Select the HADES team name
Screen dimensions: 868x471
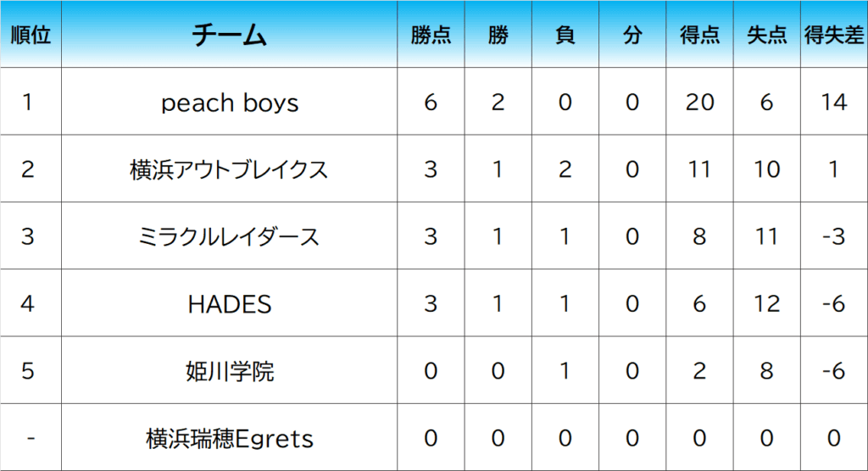230,303
